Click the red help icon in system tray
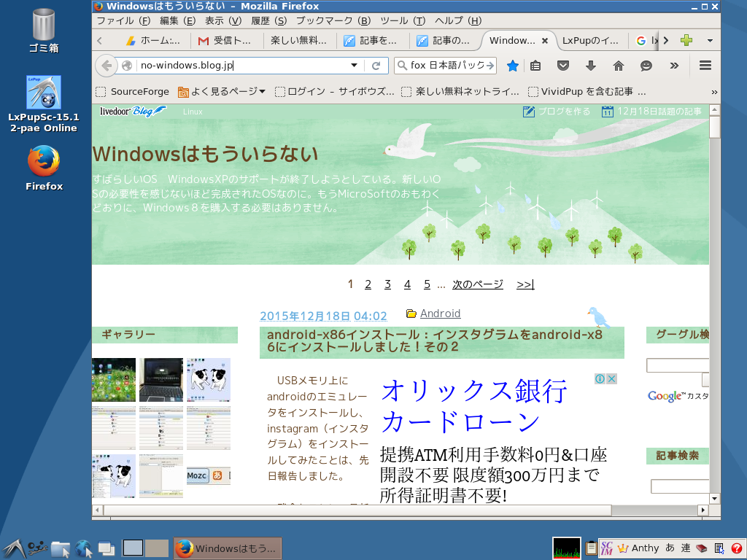747x560 pixels. (x=737, y=548)
